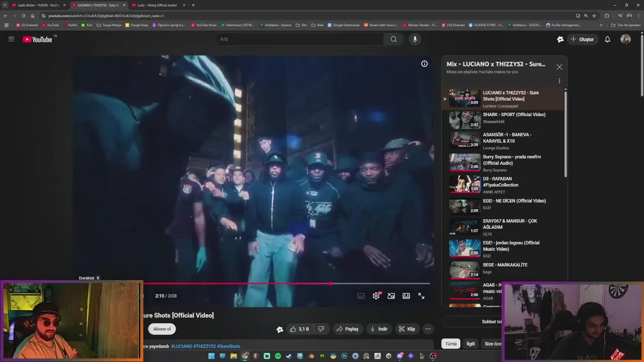The image size is (644, 362).
Task: Open the more actions ellipsis under the video
Action: [428, 329]
